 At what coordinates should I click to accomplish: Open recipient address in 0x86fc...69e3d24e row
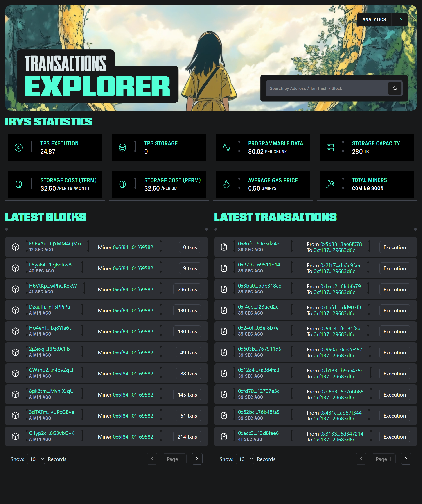(x=334, y=250)
